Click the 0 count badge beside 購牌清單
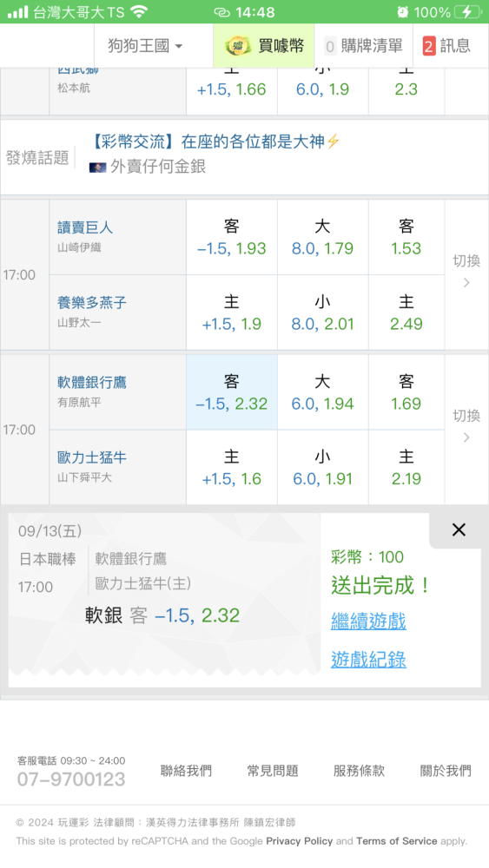Screen dimensions: 489x868 [x=330, y=47]
